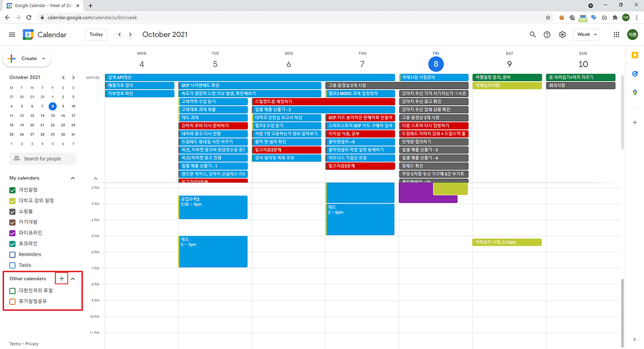
Task: Collapse the My calendars section
Action: click(x=72, y=178)
